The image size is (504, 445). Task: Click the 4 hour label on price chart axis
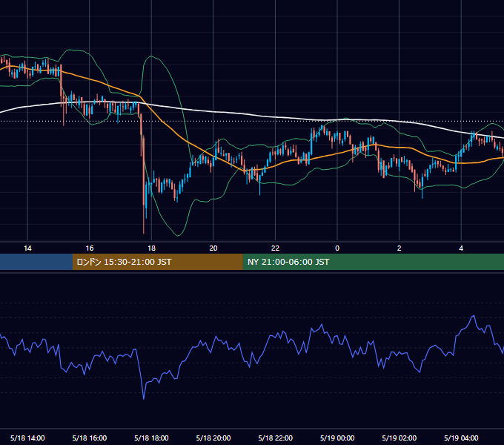461,248
